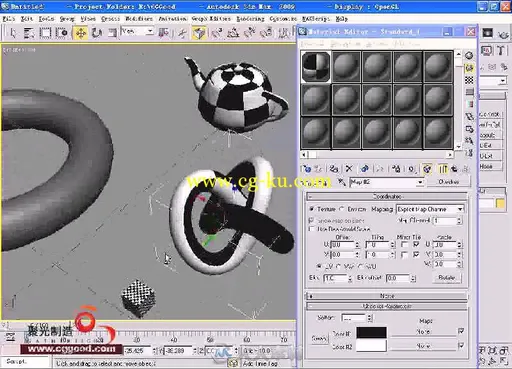Open the File menu

pyautogui.click(x=9, y=19)
